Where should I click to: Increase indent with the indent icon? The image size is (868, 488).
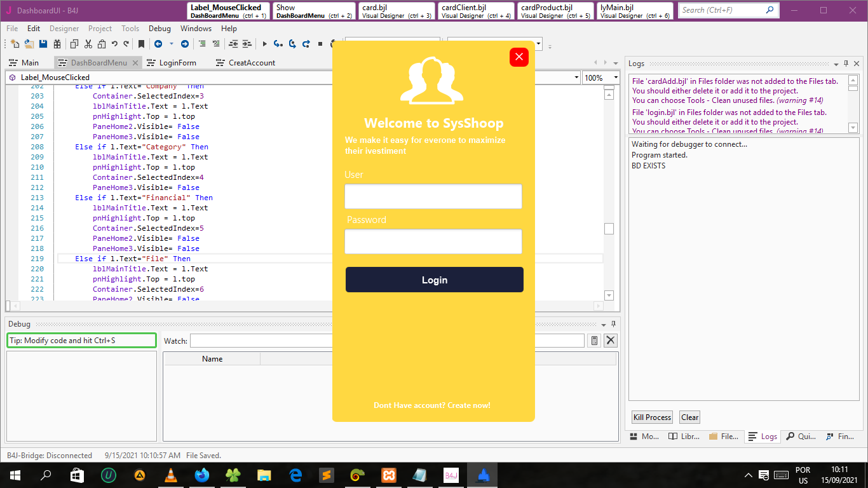(247, 44)
